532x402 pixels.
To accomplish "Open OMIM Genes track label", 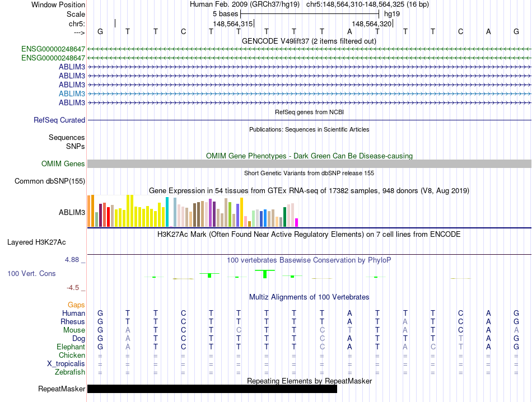I will (x=63, y=164).
